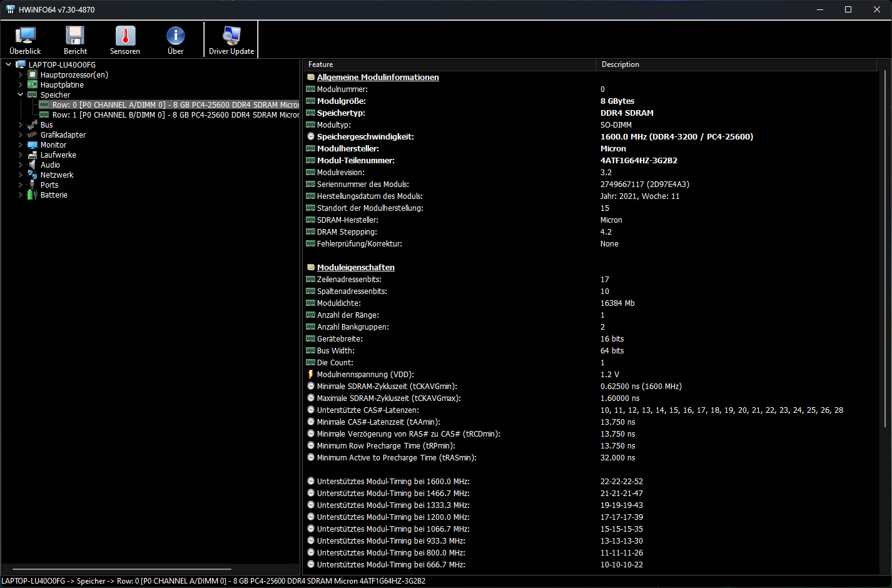This screenshot has height=588, width=892.
Task: Click the Allgemeine Modulinformationen section icon
Action: pyautogui.click(x=311, y=77)
